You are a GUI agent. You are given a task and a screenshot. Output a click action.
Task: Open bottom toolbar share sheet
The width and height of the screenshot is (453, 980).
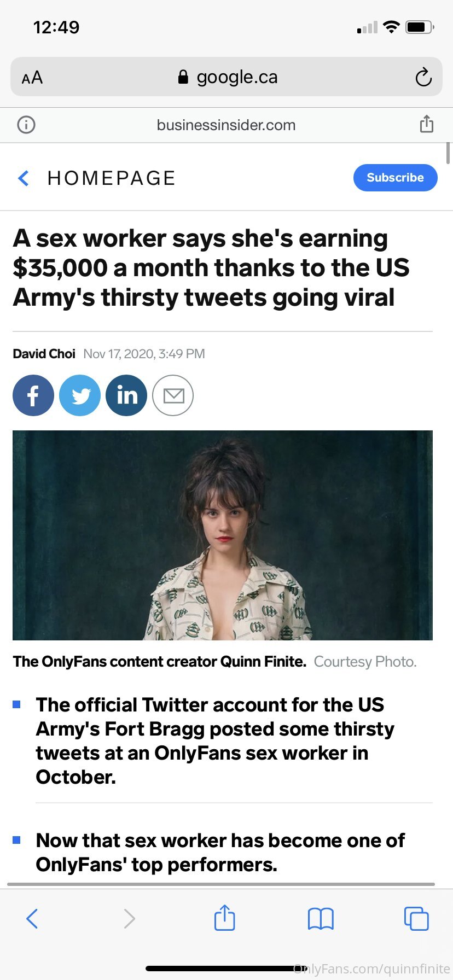coord(224,918)
